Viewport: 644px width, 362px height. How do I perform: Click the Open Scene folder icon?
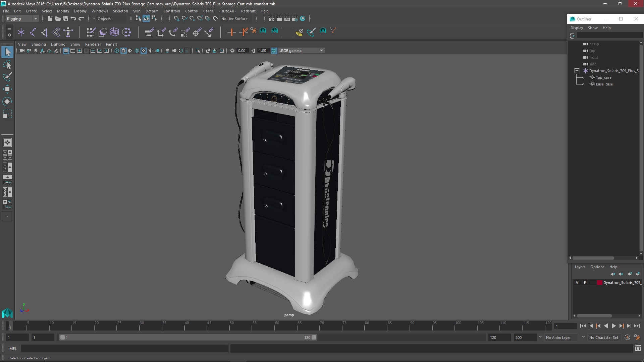click(58, 19)
